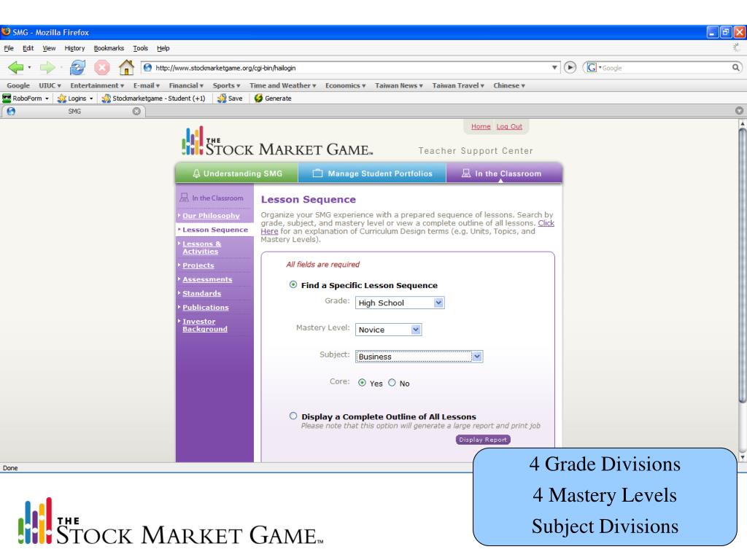Image resolution: width=747 pixels, height=560 pixels.
Task: Expand the Entertainment bookmarks folder
Action: [97, 86]
